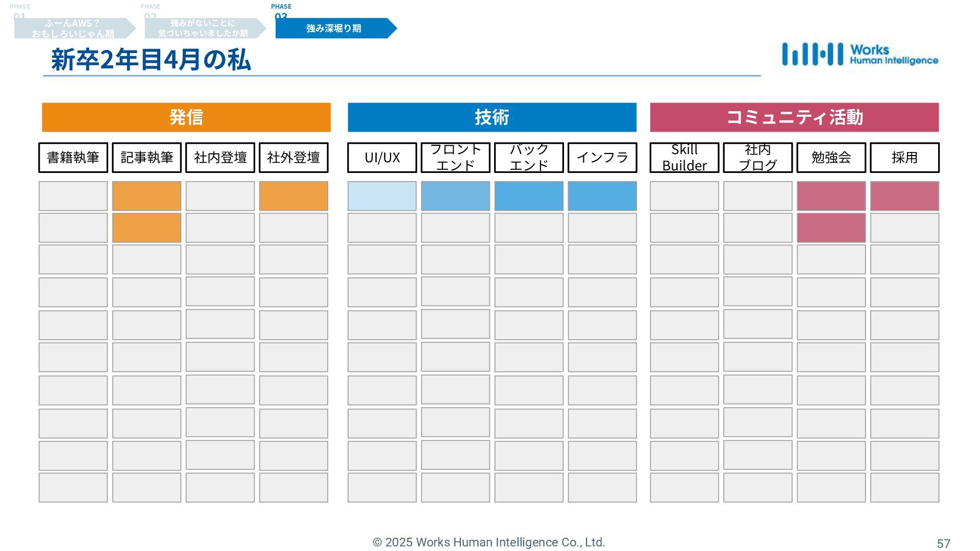The image size is (980, 551).
Task: Select the 記事執筆 column label
Action: [146, 158]
